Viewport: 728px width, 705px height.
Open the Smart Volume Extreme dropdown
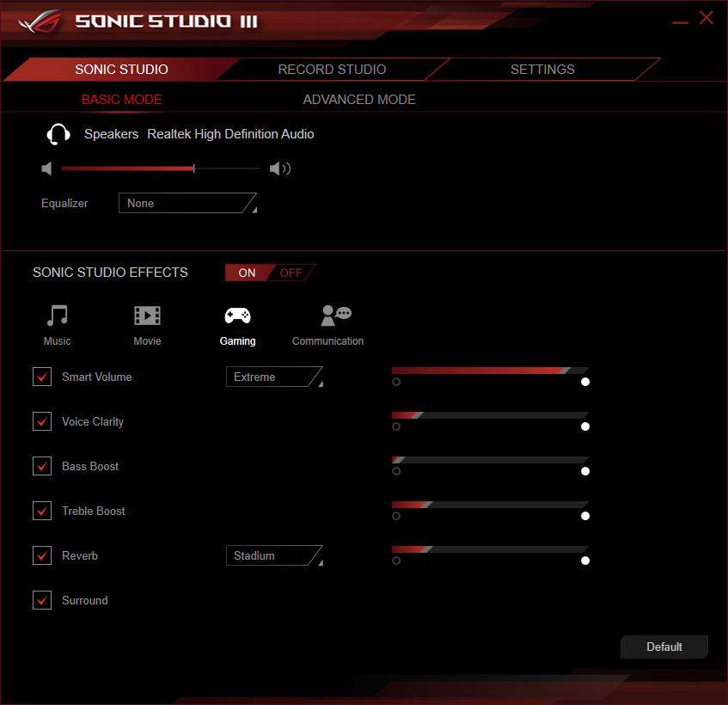pyautogui.click(x=274, y=377)
